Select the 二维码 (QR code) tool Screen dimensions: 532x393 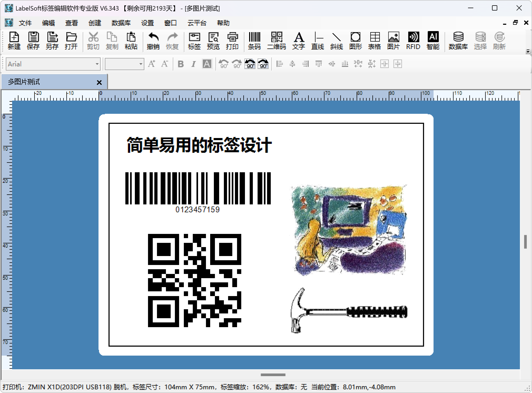point(277,41)
